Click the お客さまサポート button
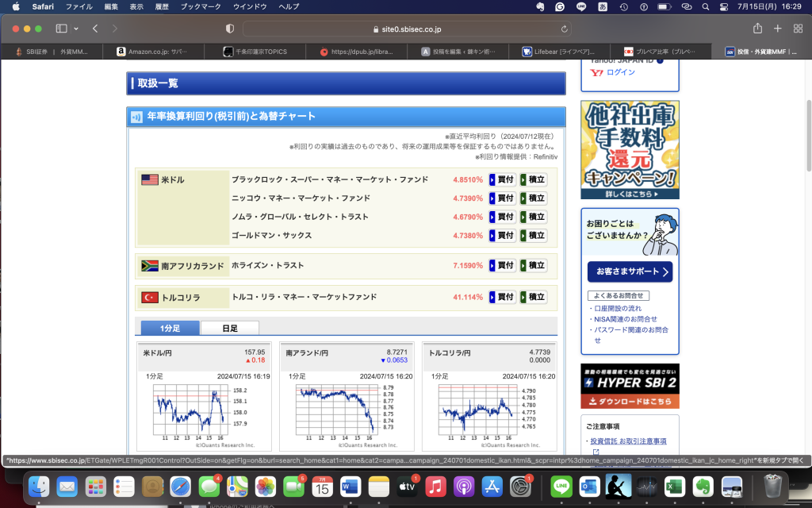 pos(630,272)
